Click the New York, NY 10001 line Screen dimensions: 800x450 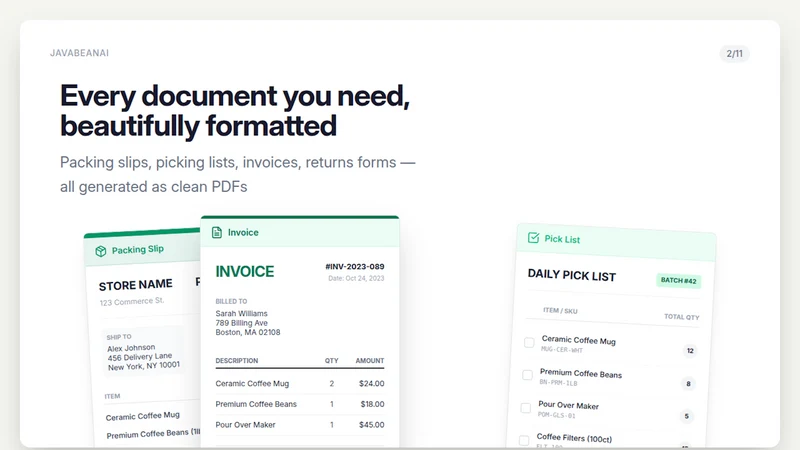click(144, 366)
